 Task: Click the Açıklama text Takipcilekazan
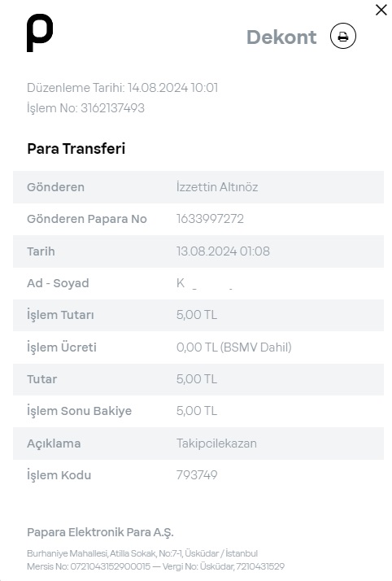pyautogui.click(x=216, y=443)
